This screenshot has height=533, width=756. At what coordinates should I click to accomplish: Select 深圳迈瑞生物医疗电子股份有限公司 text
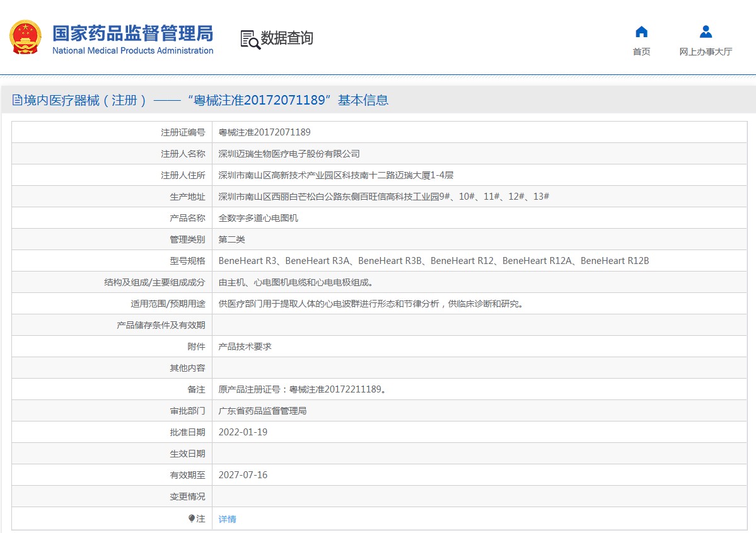point(289,154)
